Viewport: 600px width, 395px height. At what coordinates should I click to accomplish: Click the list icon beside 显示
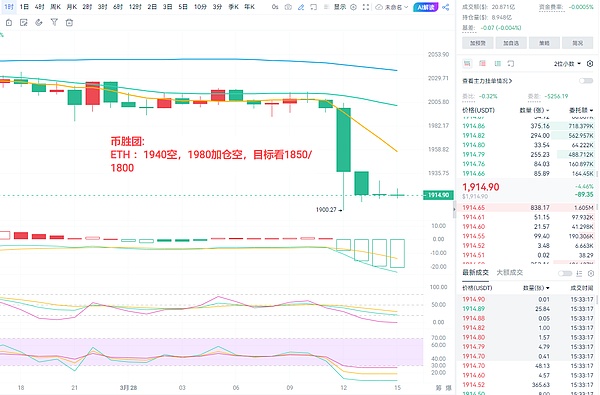326,7
